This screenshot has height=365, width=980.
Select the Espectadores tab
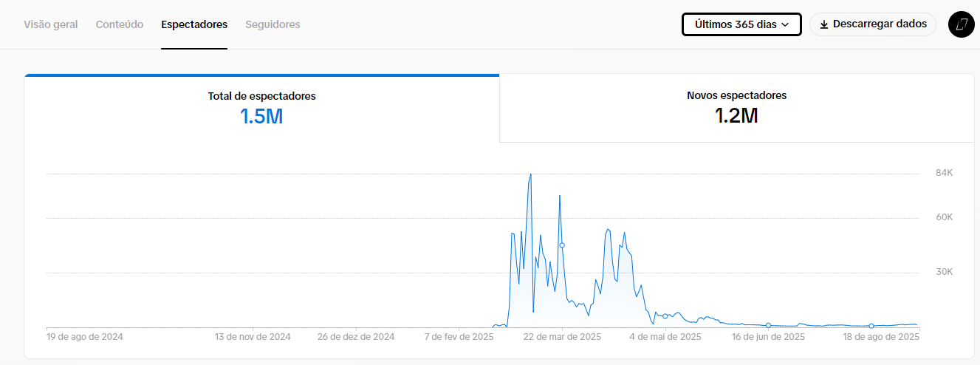(x=194, y=24)
